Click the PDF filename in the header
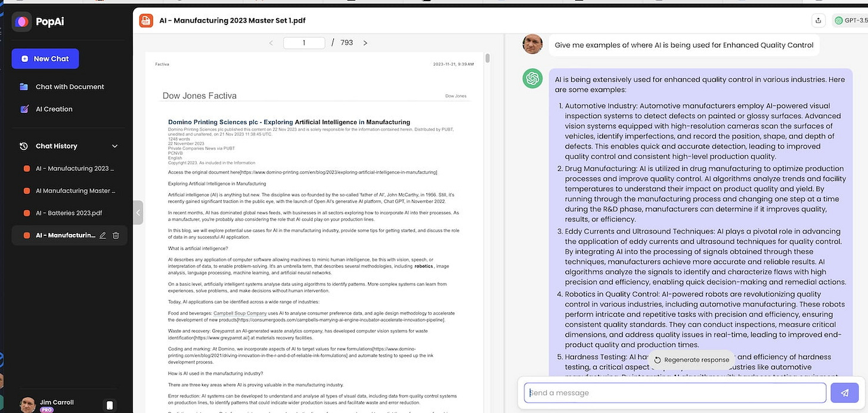 click(232, 21)
